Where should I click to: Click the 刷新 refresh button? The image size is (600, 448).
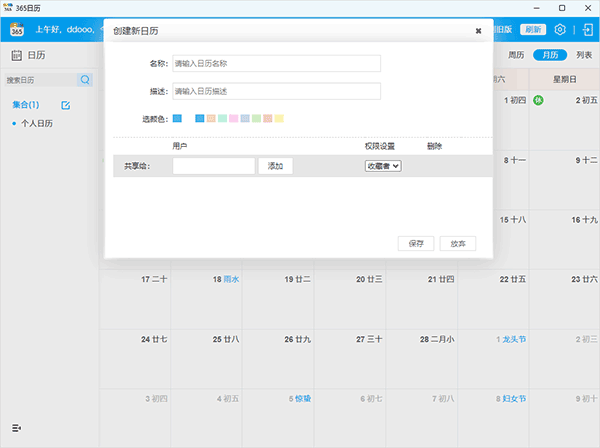[534, 30]
